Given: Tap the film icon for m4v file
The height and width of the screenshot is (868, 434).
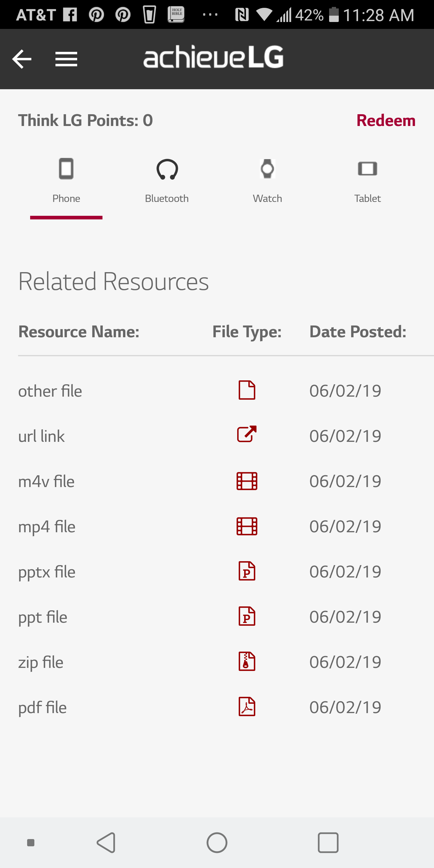Looking at the screenshot, I should pyautogui.click(x=247, y=481).
